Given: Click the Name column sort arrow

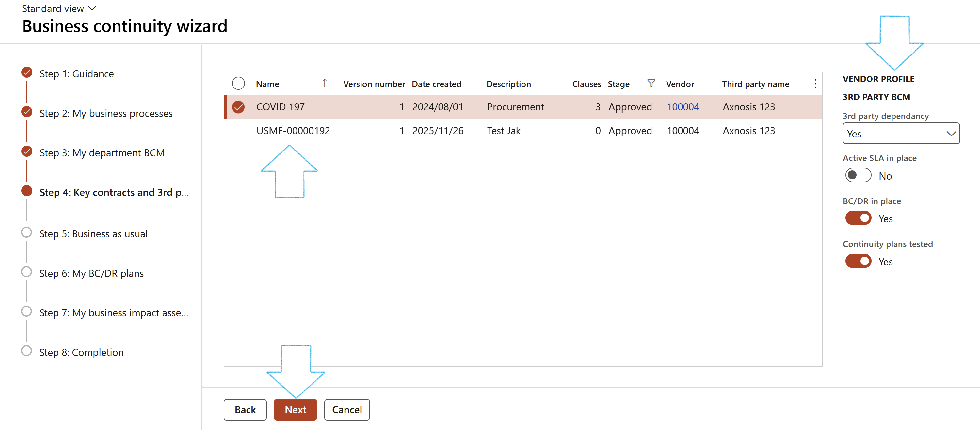Looking at the screenshot, I should [x=325, y=83].
